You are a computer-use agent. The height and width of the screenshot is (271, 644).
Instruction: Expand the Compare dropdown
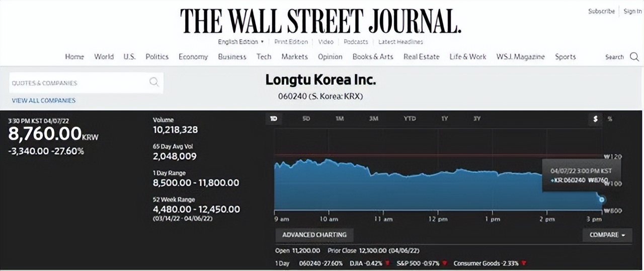pos(607,235)
